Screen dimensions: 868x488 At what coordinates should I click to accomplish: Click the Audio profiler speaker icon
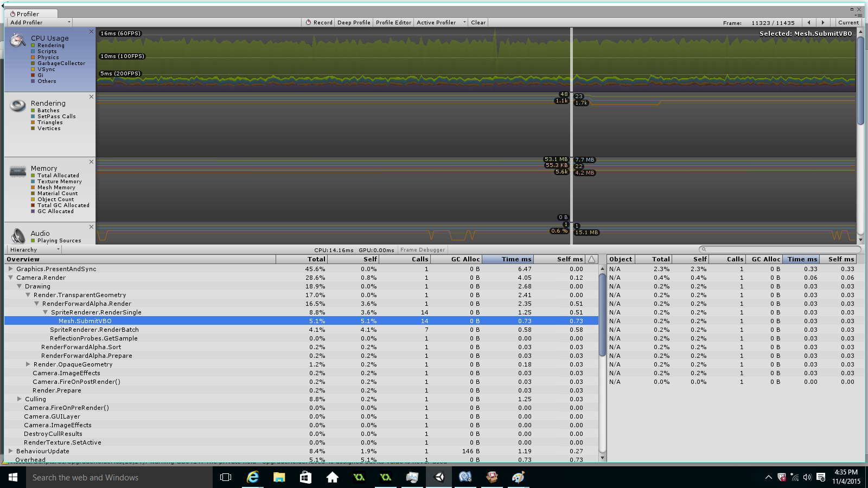(18, 235)
